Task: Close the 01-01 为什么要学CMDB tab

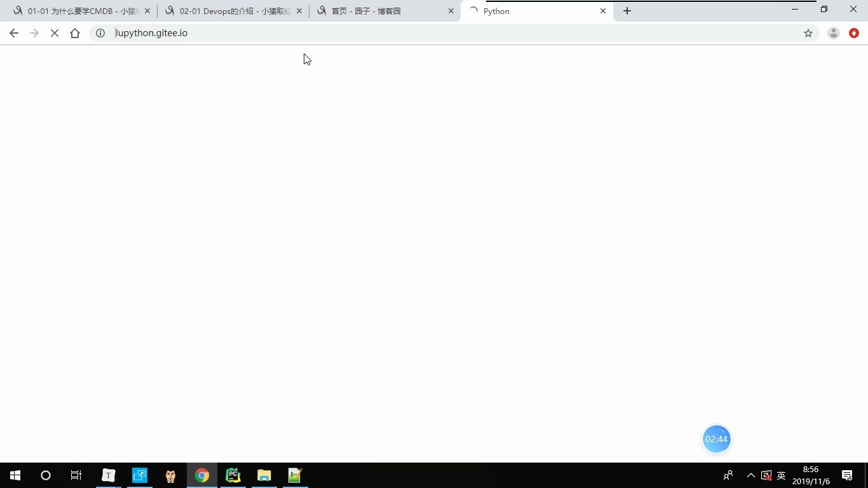Action: (x=147, y=11)
